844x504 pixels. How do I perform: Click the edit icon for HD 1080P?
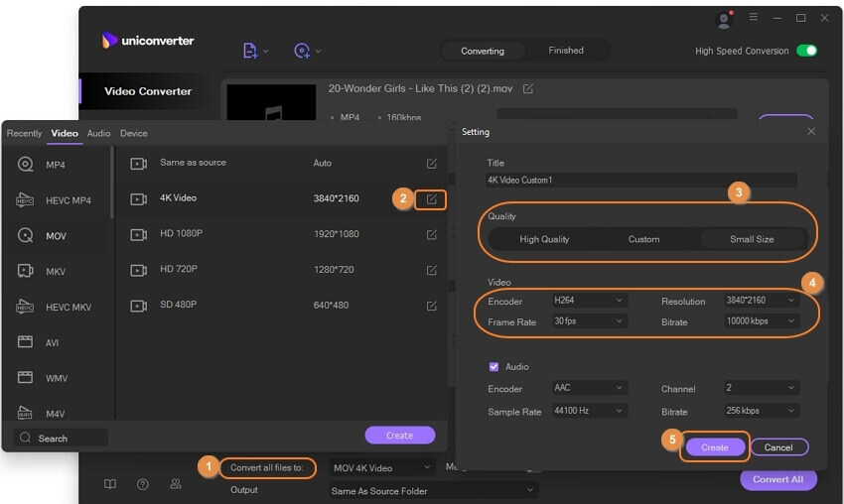tap(432, 234)
